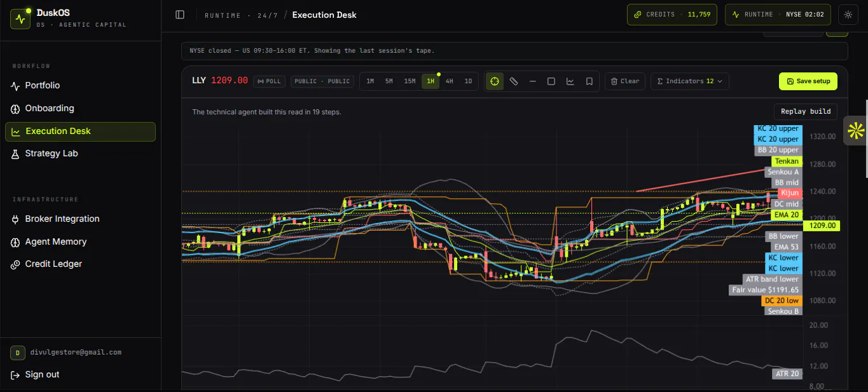Click the LLY ticker symbol
The height and width of the screenshot is (392, 868).
pyautogui.click(x=199, y=81)
